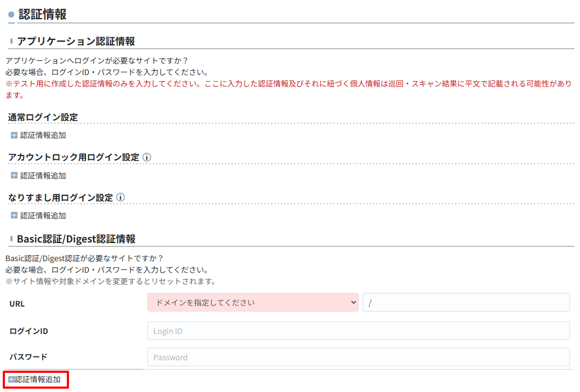580x392 pixels.
Task: Select the アプリケーション認証情報 section heading
Action: pos(76,41)
